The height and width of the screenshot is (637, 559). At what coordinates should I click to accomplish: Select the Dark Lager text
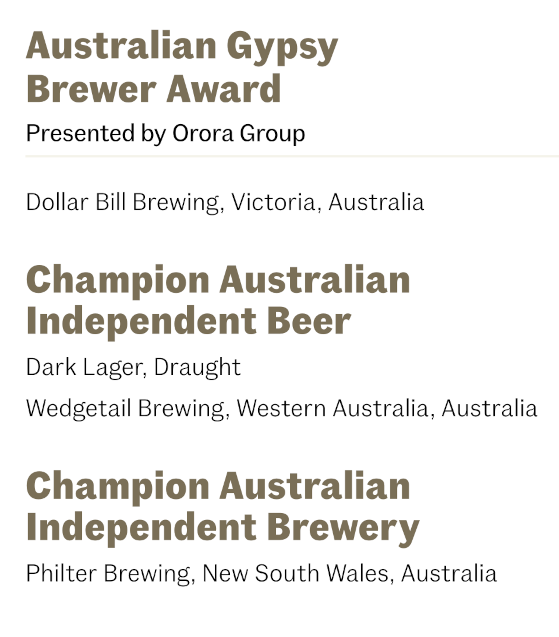click(83, 367)
